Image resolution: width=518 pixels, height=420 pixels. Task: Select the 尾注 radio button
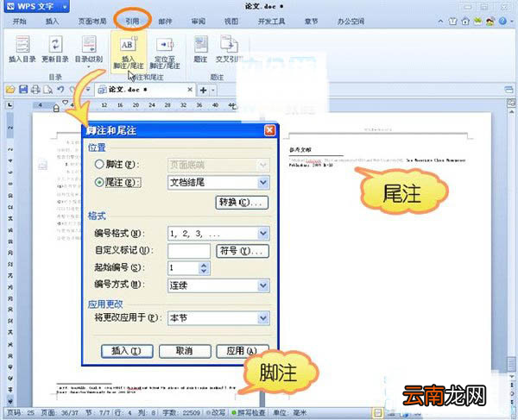99,182
